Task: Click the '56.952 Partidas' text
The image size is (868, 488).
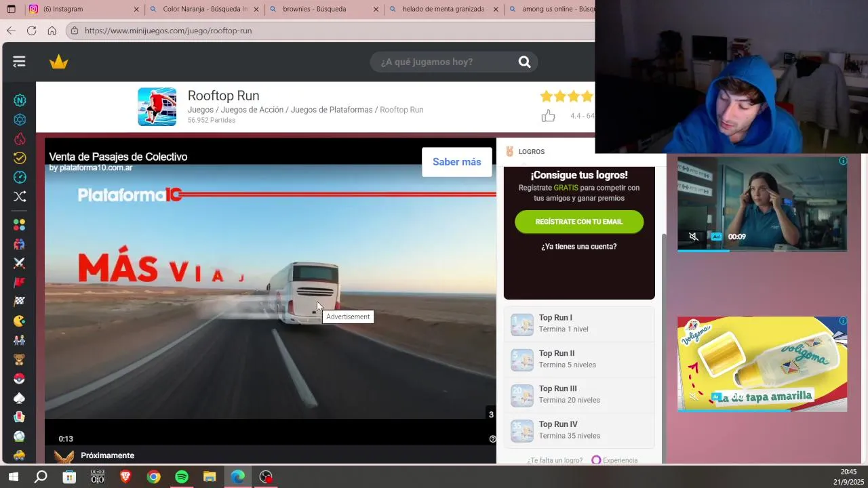Action: pos(212,120)
